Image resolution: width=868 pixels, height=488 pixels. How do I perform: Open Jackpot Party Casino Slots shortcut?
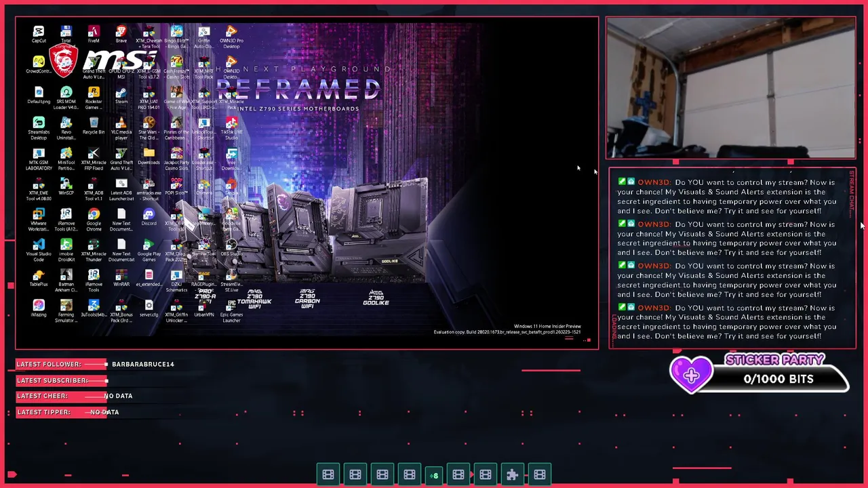176,159
